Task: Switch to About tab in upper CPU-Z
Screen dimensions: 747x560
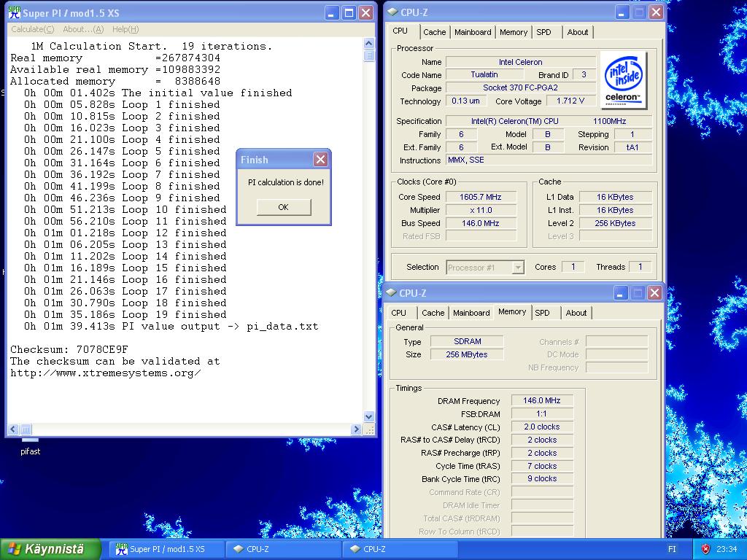Action: point(578,32)
